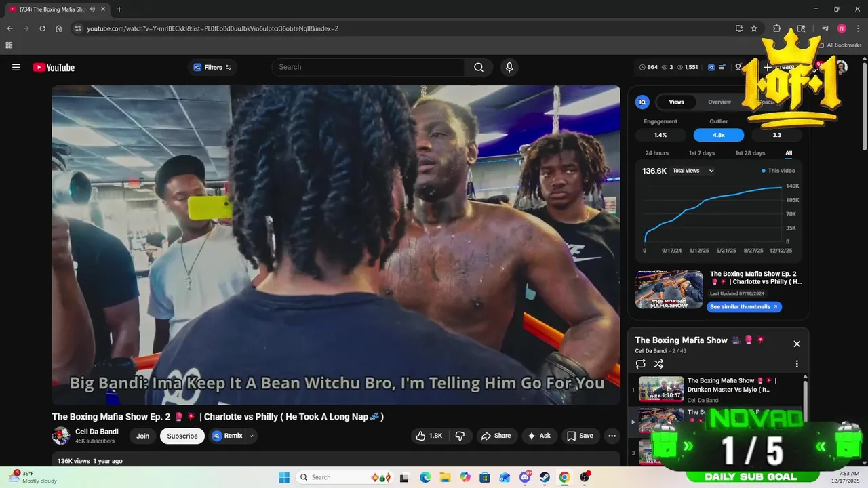Focus the YouTube search input field
The height and width of the screenshot is (488, 868).
point(368,67)
